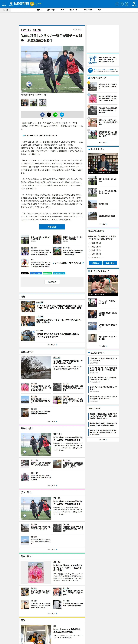
Task: Open the AREAS location pin icon
Action: tap(134, 4)
